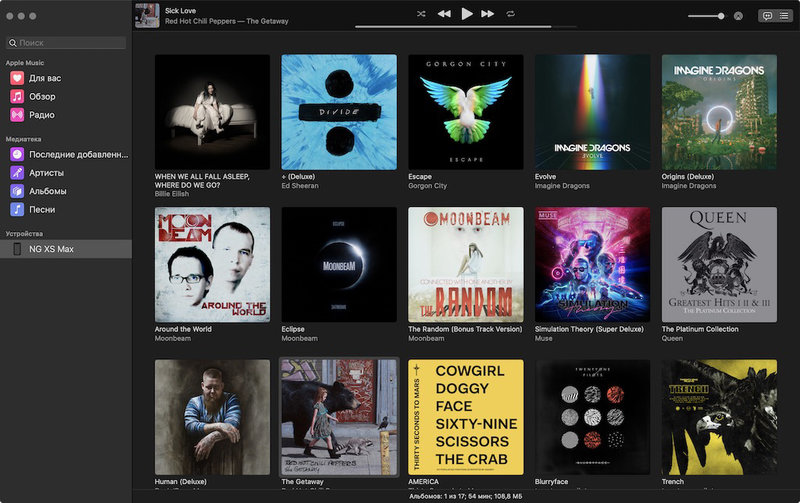Toggle shuffle playback

[421, 14]
